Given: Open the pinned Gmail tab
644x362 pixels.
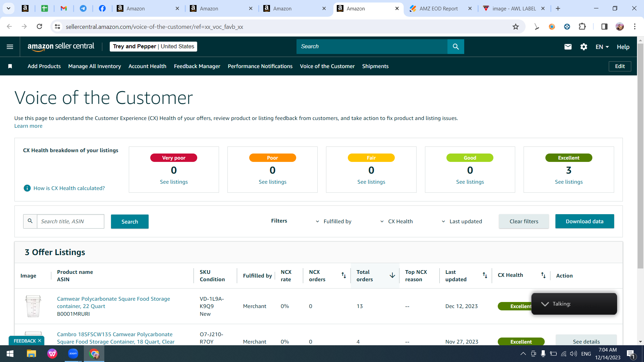Looking at the screenshot, I should click(64, 8).
